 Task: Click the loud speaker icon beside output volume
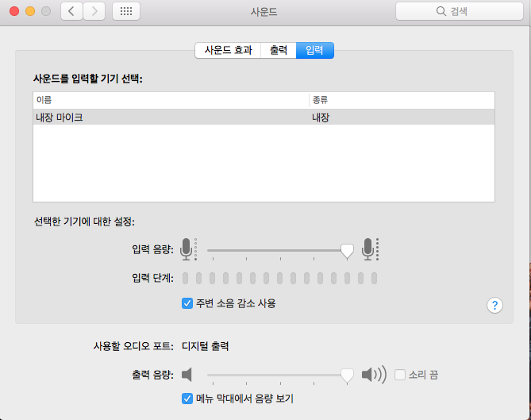tap(373, 375)
